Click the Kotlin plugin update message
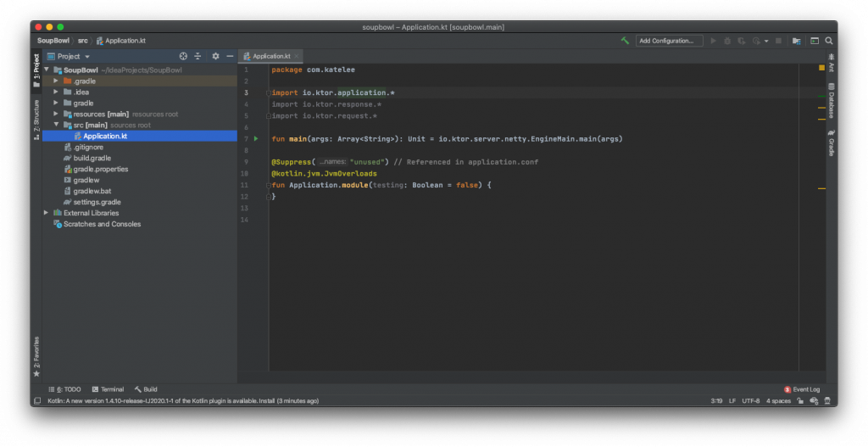This screenshot has height=447, width=868. (183, 401)
